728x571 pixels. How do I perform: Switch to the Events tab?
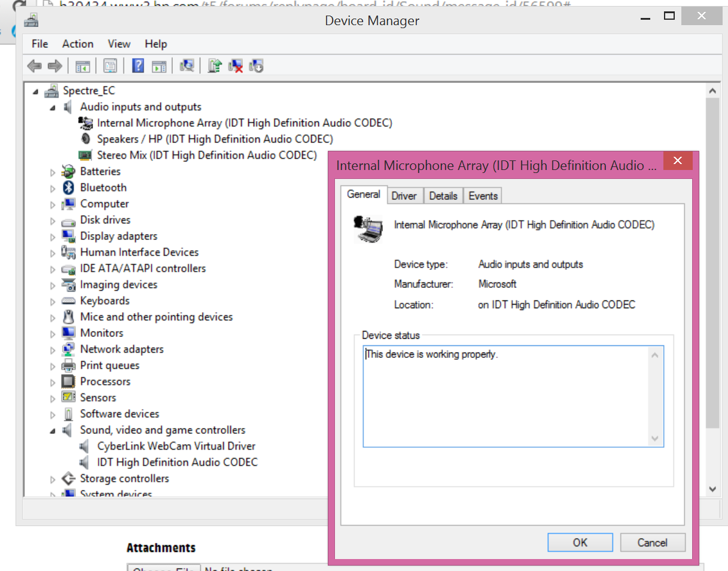[483, 196]
